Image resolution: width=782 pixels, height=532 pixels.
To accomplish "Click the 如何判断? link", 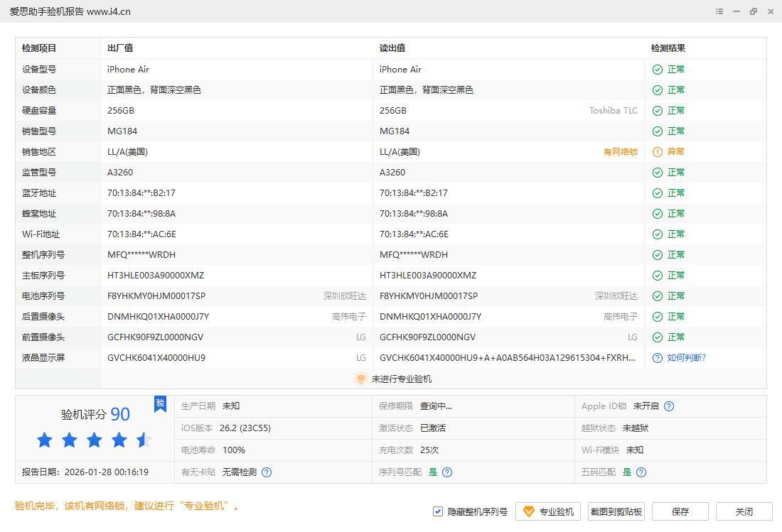I will click(686, 358).
